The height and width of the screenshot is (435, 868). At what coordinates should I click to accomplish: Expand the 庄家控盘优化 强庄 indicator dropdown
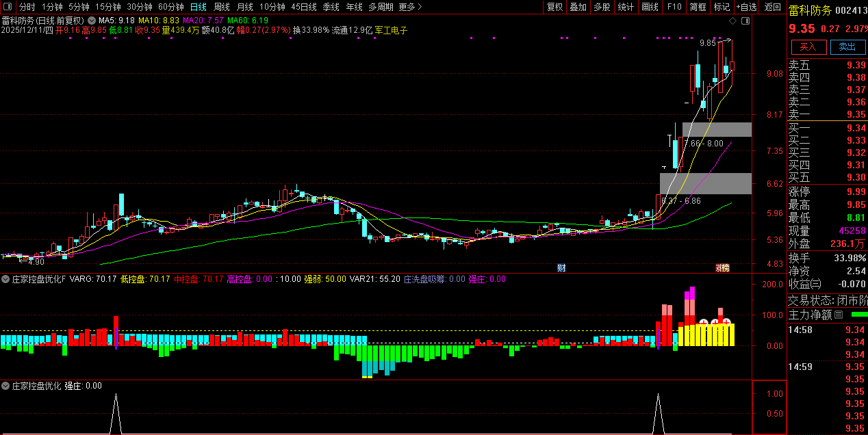(x=5, y=386)
